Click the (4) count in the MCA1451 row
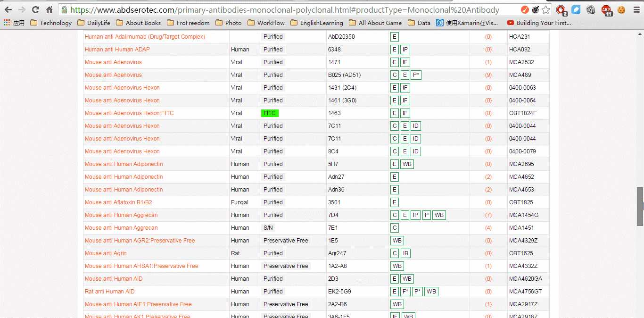The height and width of the screenshot is (318, 644). tap(488, 228)
